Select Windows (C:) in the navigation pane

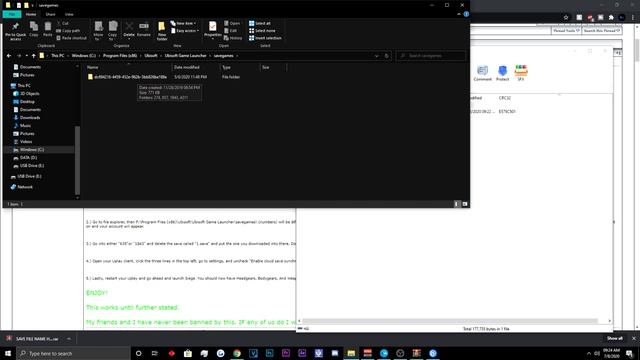pos(32,150)
